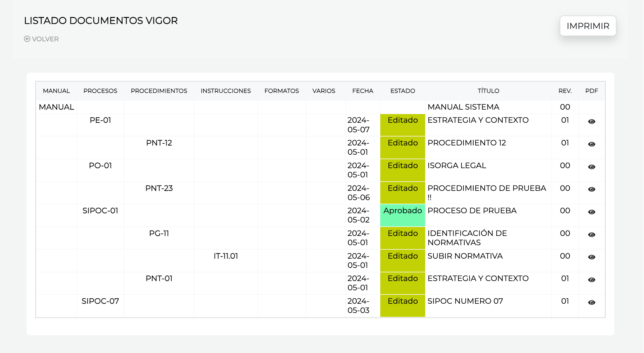Select the PROCEDIMIENTOS column header
Viewport: 644px width, 353px height.
tap(159, 91)
